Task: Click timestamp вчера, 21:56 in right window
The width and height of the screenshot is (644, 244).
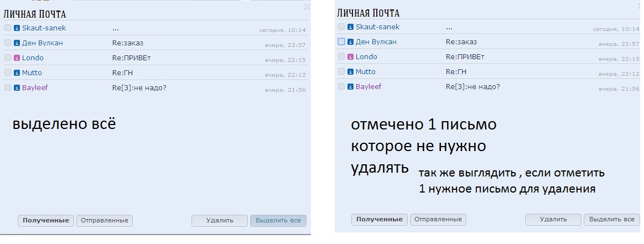Action: coord(619,89)
